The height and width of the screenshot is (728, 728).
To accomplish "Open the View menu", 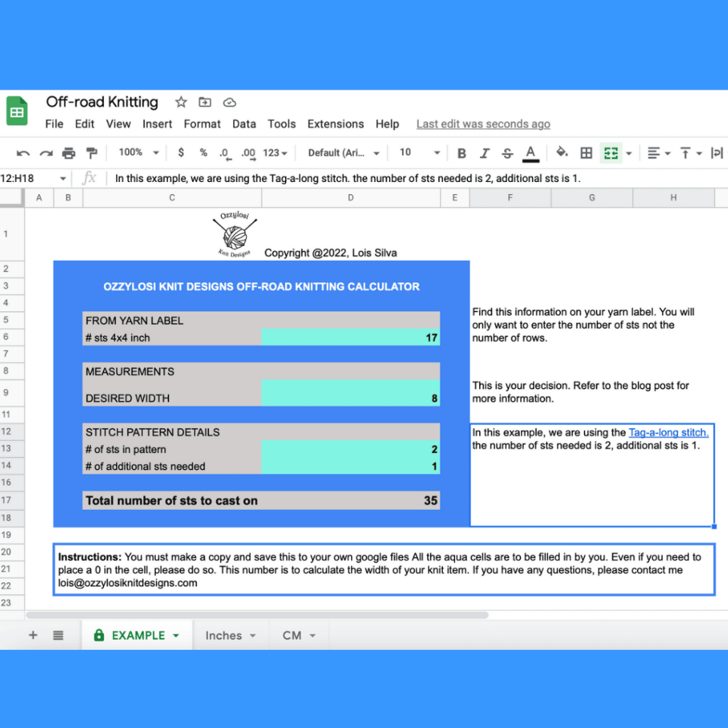I will point(118,124).
